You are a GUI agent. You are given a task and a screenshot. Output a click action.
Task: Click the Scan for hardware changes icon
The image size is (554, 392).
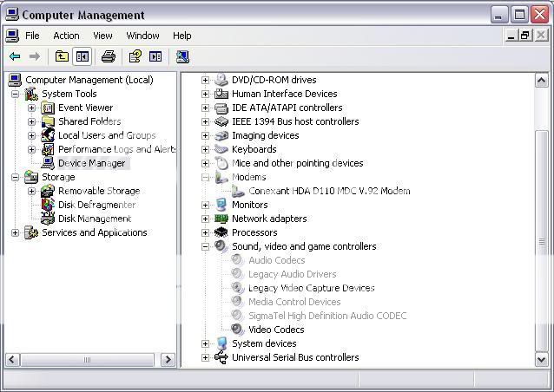[x=182, y=57]
